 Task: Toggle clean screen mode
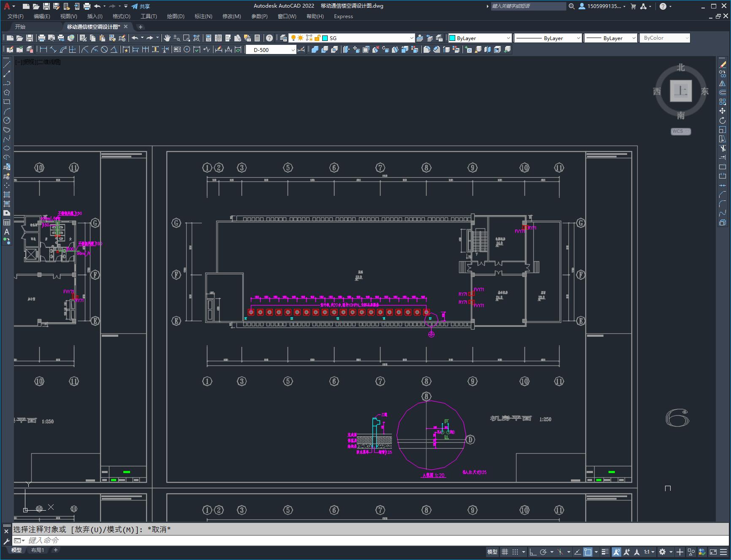(713, 552)
